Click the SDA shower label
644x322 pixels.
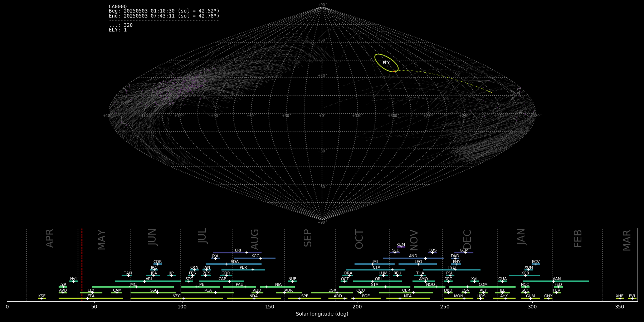pos(235,262)
